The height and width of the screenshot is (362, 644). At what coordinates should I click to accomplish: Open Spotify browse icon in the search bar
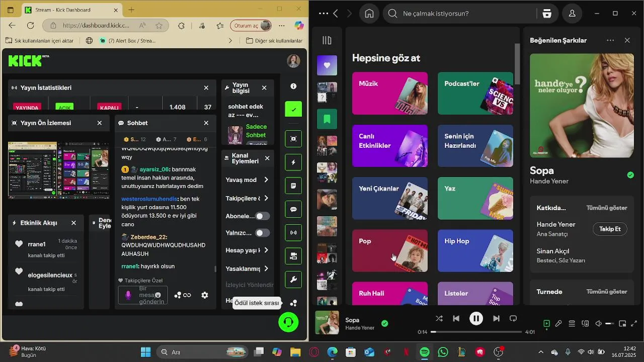[547, 14]
